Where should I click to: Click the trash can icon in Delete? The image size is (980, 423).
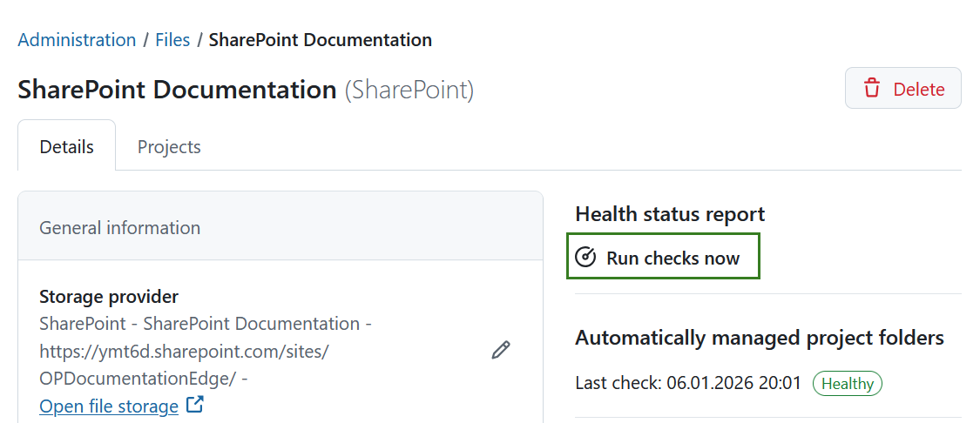(x=872, y=88)
